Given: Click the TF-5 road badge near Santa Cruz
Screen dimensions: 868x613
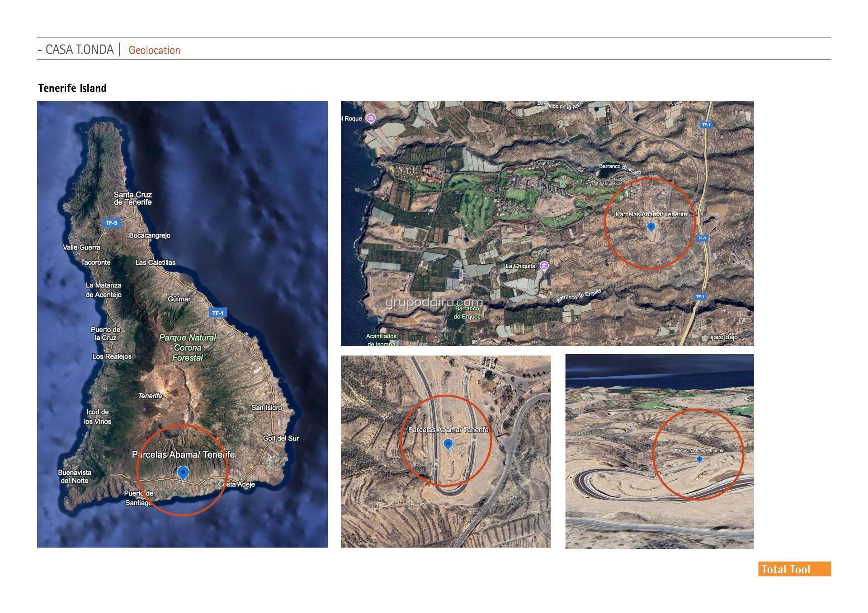Looking at the screenshot, I should (x=111, y=223).
